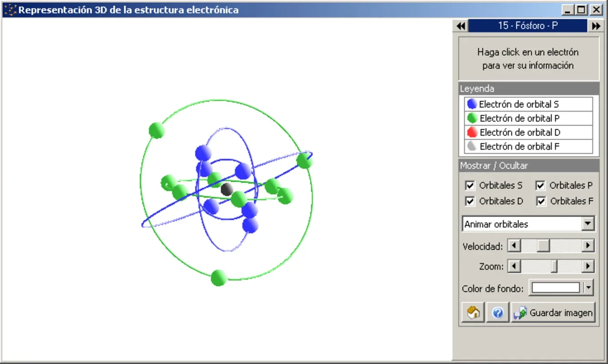Click the 'Electrón de orbital F' legend text
Image resolution: width=608 pixels, height=364 pixels.
[x=519, y=147]
